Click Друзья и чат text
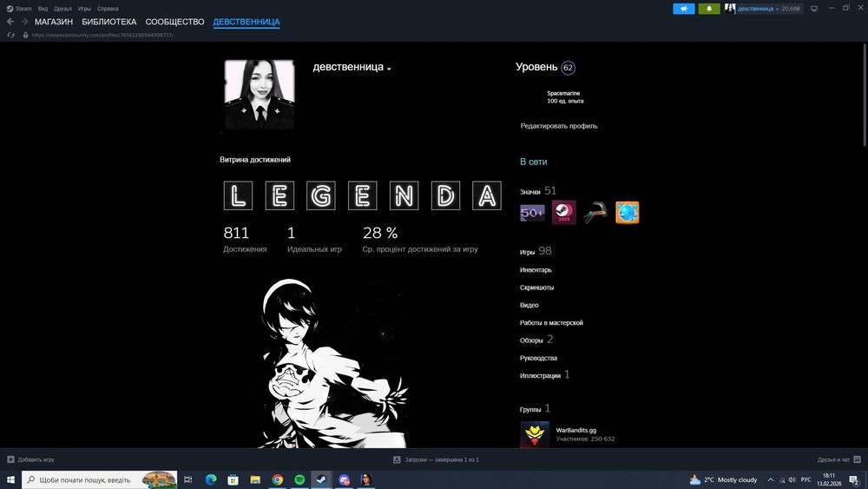 tap(833, 459)
